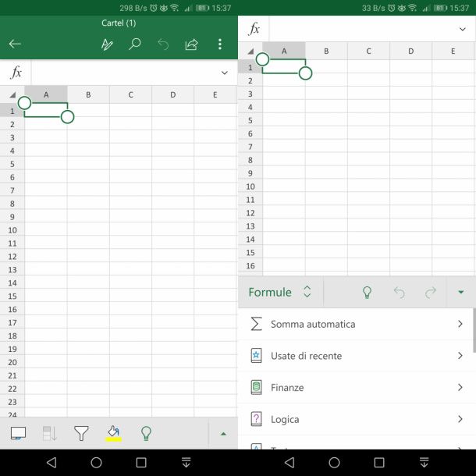The height and width of the screenshot is (476, 476).
Task: Select column E header in right sheet
Action: [x=453, y=52]
